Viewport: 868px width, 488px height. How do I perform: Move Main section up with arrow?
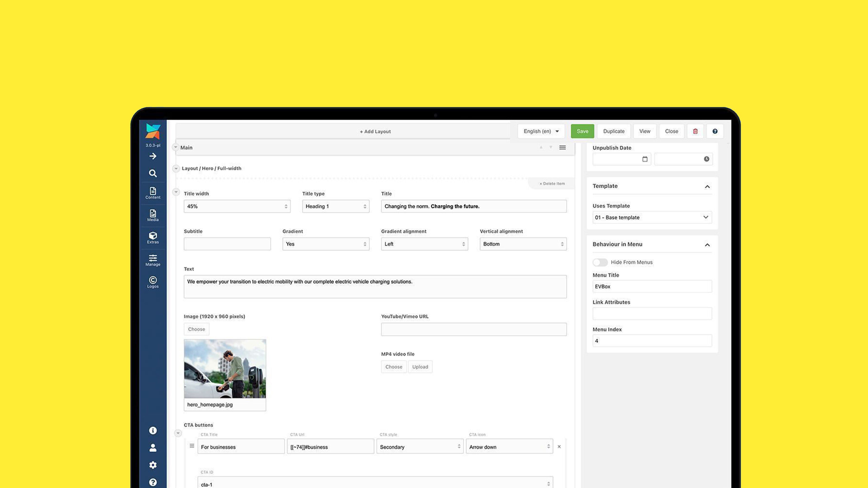pos(541,147)
